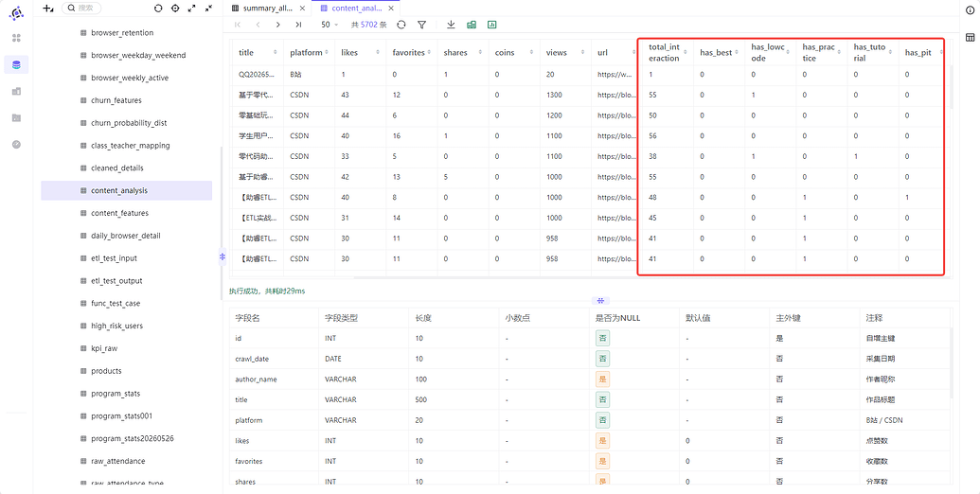Expand all tree nodes icon
The width and height of the screenshot is (980, 494).
[192, 9]
